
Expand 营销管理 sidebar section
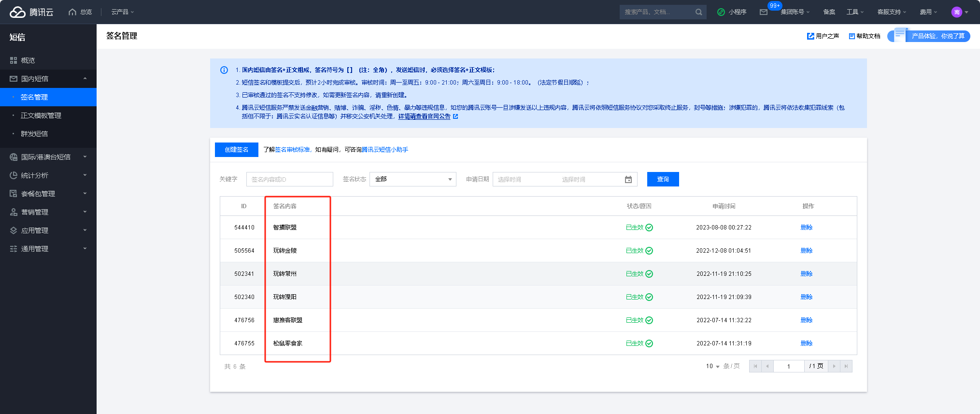(48, 212)
